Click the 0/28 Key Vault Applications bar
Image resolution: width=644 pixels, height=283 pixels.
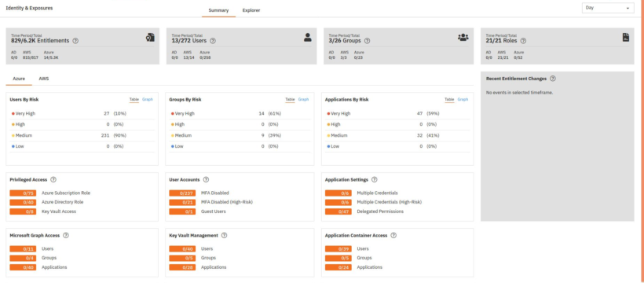coord(182,267)
